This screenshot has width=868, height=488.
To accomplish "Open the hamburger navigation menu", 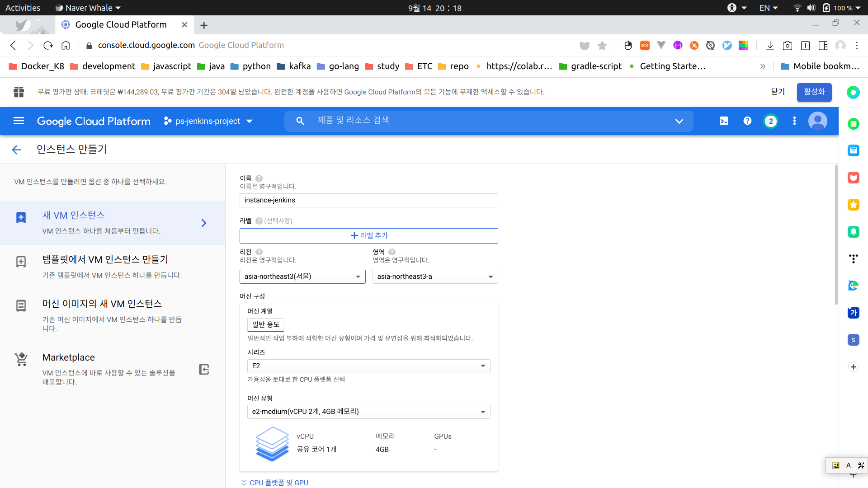I will (x=19, y=121).
